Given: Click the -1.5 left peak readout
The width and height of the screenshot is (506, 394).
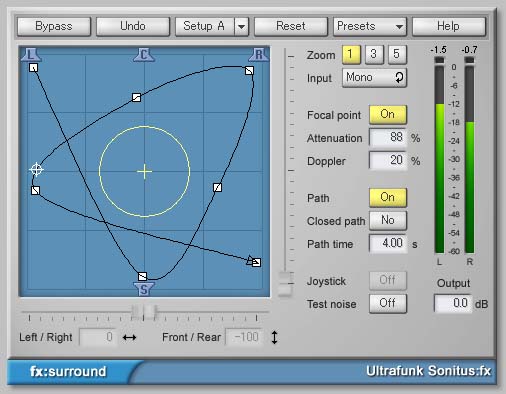Looking at the screenshot, I should (438, 50).
